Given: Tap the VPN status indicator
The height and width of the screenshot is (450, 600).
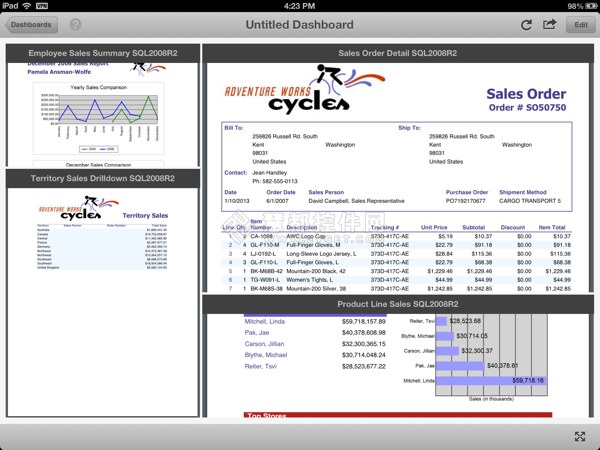Looking at the screenshot, I should click(42, 6).
